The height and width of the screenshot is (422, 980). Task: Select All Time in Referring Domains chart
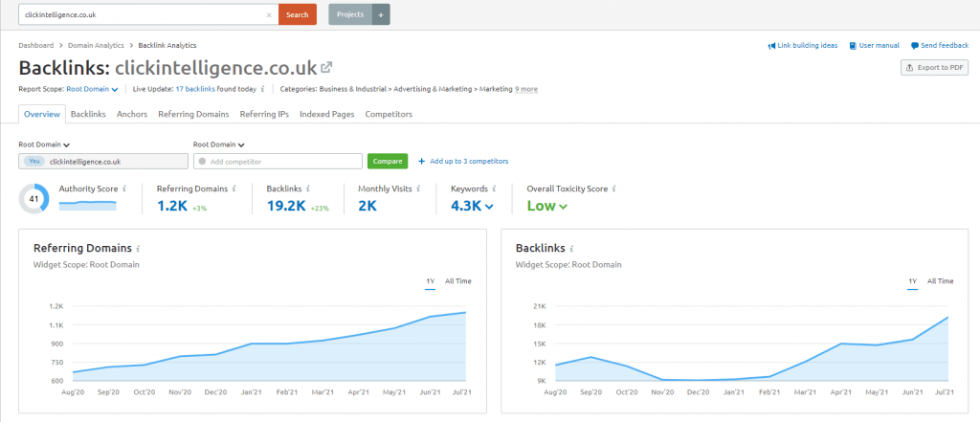458,281
